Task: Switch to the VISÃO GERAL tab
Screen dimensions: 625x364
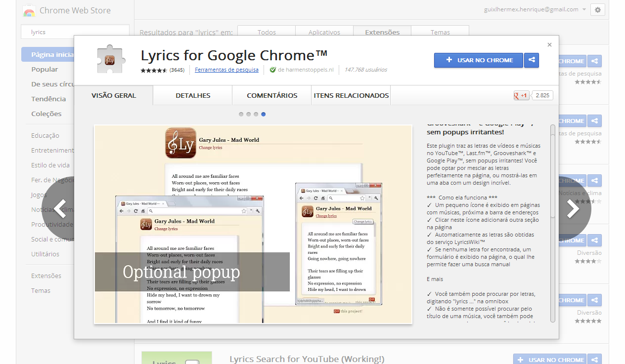Action: tap(114, 95)
